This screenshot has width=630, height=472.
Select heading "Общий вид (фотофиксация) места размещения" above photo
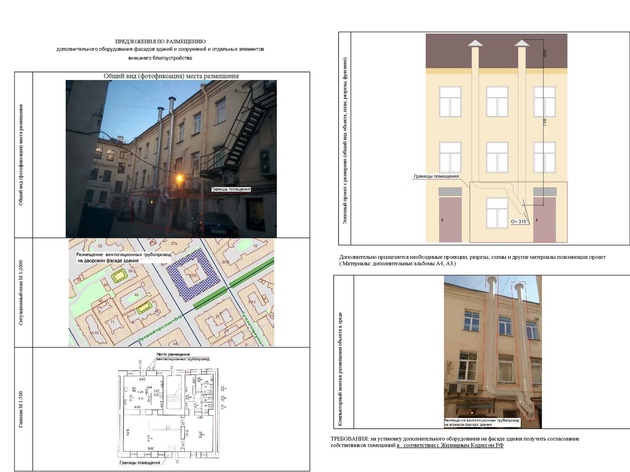click(171, 76)
